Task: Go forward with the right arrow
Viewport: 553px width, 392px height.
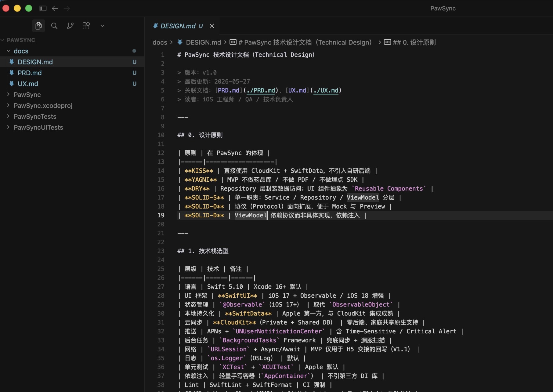Action: pos(67,9)
